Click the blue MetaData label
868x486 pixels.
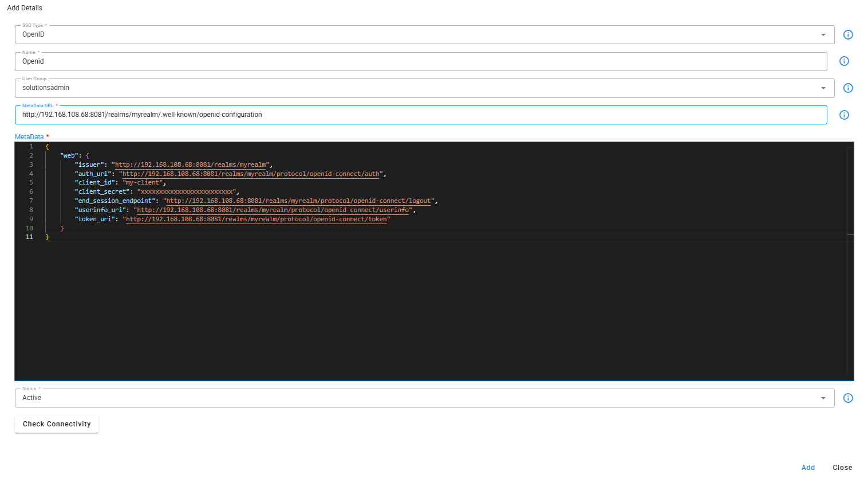[30, 136]
